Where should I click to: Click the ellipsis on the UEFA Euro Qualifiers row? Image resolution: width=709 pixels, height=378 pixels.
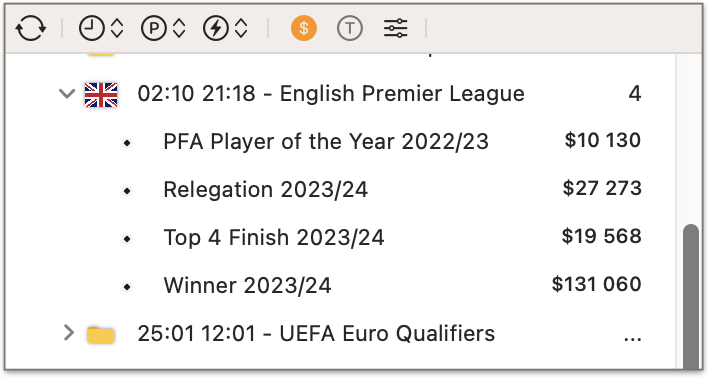[632, 338]
